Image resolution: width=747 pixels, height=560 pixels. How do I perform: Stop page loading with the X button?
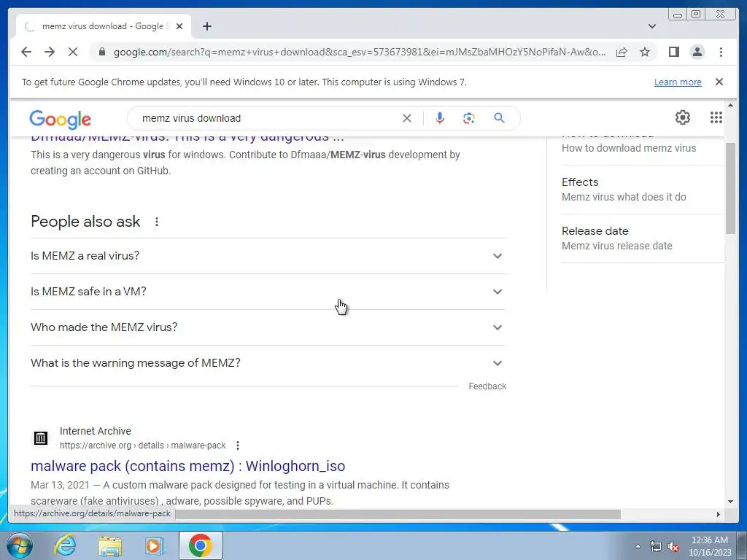[73, 52]
